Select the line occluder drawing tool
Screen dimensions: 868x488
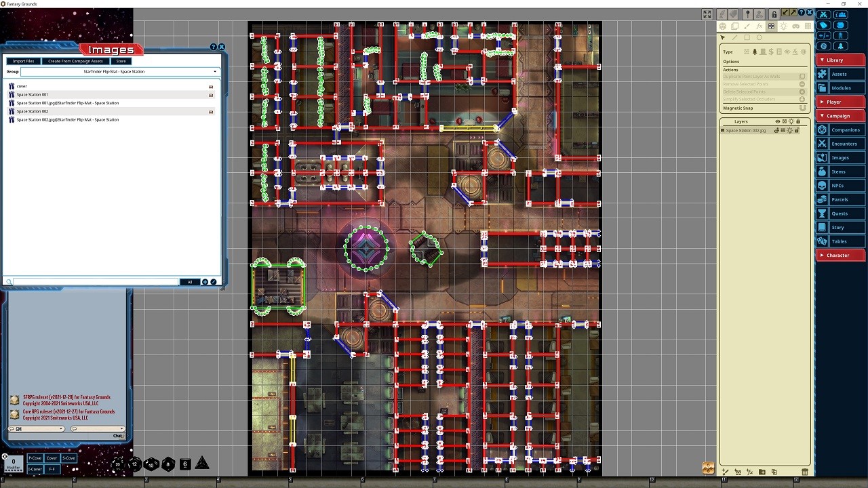point(735,38)
